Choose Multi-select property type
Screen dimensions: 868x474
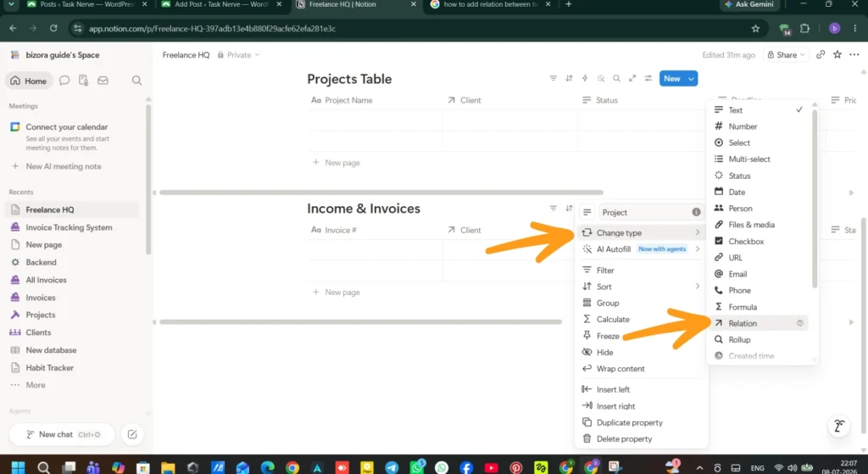coord(758,159)
